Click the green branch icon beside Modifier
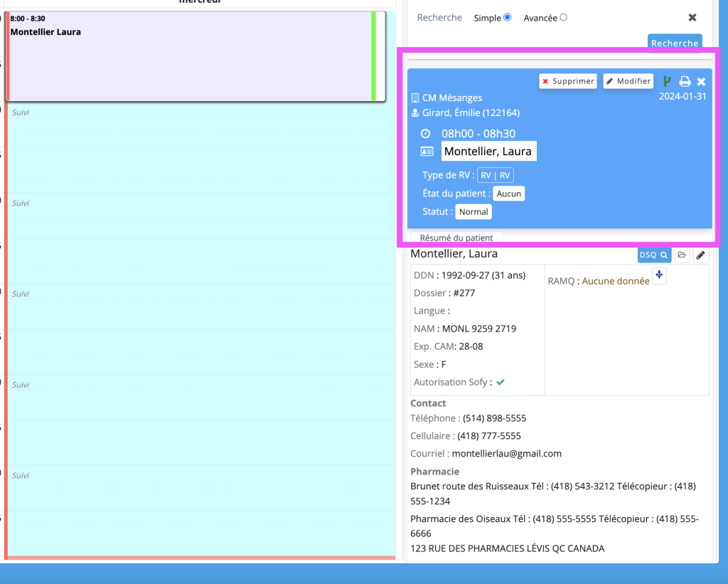Image resolution: width=728 pixels, height=584 pixels. coord(667,81)
